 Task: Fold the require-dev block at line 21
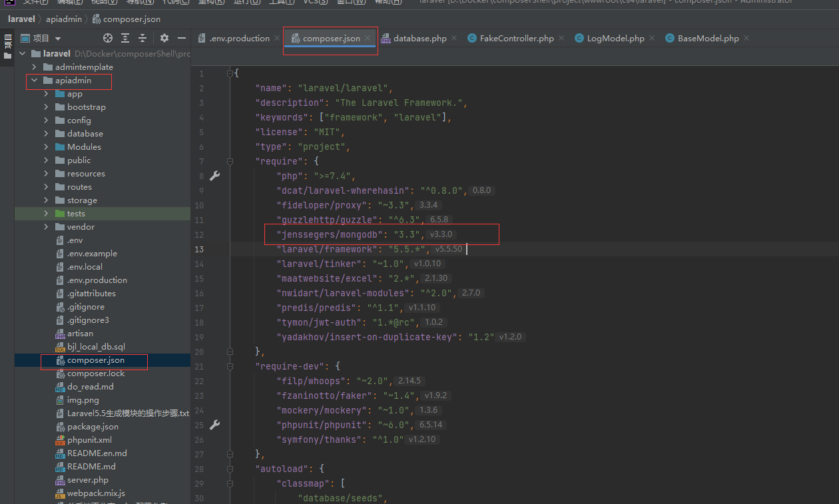tap(230, 366)
